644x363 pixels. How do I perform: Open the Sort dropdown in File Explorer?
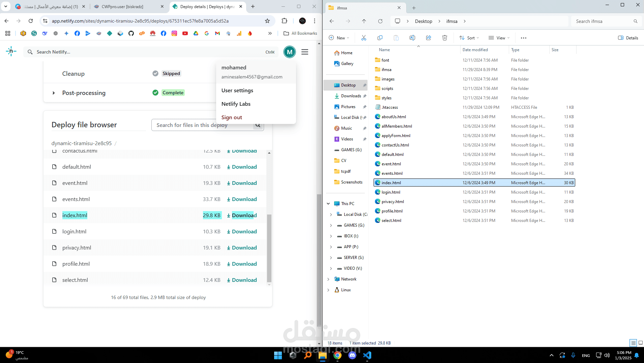[469, 38]
